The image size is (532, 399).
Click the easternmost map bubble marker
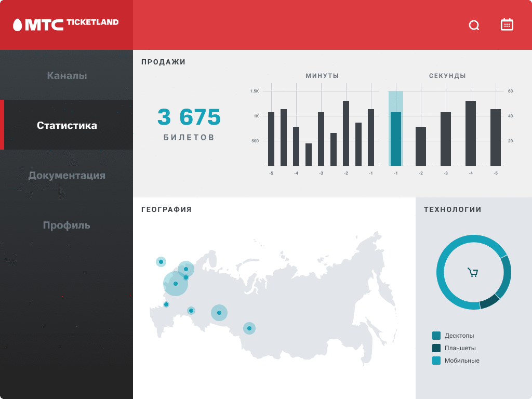pyautogui.click(x=249, y=328)
